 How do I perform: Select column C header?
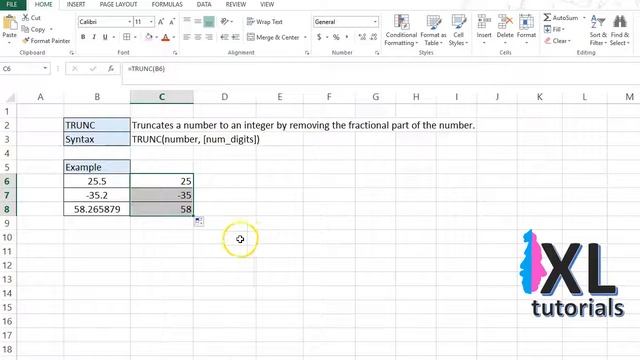162,97
